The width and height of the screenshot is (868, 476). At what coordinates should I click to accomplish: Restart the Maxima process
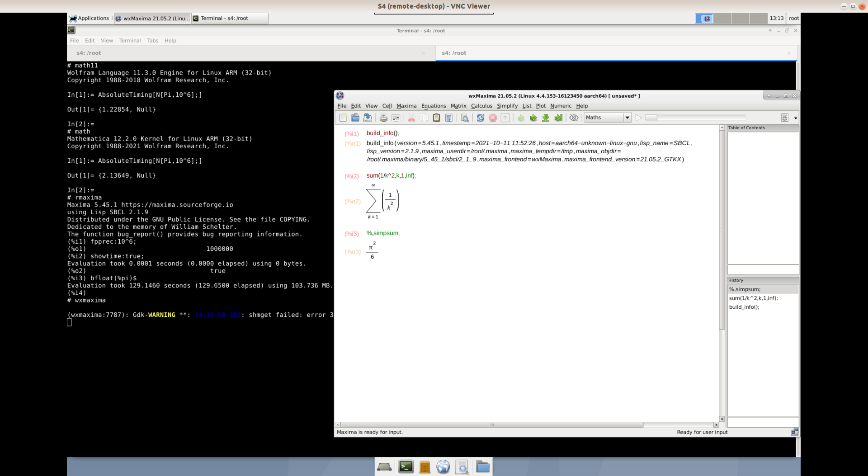[480, 118]
